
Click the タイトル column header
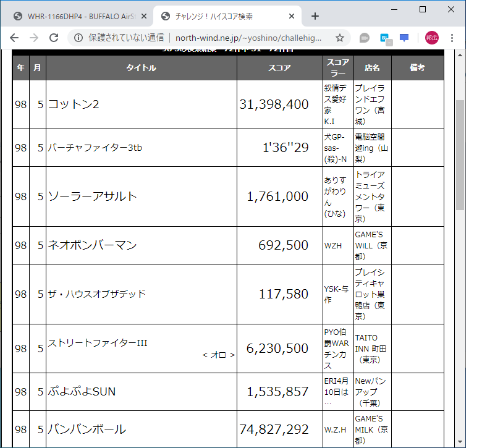[x=142, y=67]
